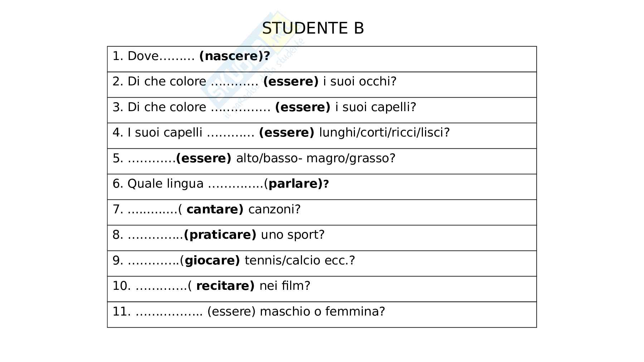This screenshot has height=362, width=644.
Task: Click 'lunghi/corti/ricci/lisci?' in question 4
Action: coord(384,133)
